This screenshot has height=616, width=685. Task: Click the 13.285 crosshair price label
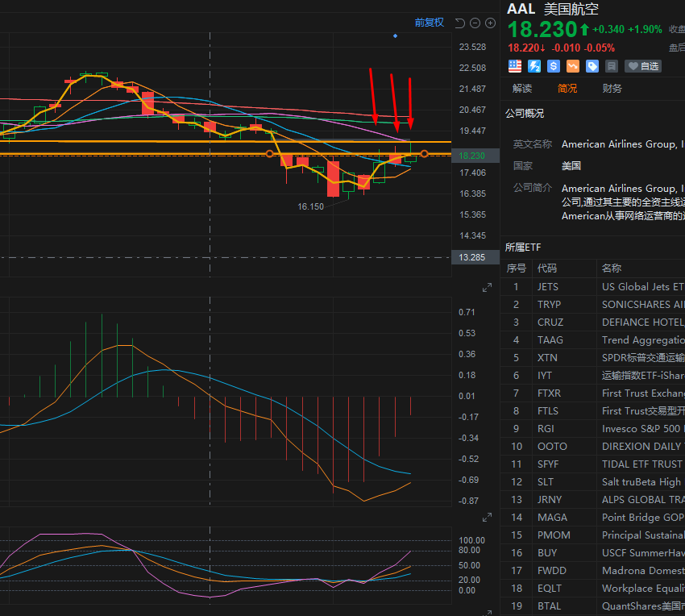[x=475, y=257]
